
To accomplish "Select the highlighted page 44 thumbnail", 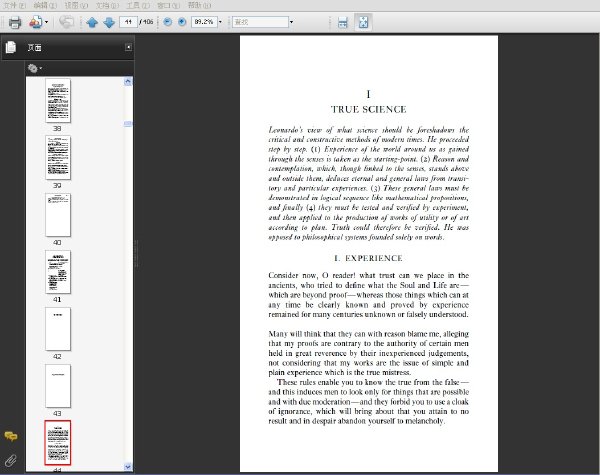I will click(58, 443).
